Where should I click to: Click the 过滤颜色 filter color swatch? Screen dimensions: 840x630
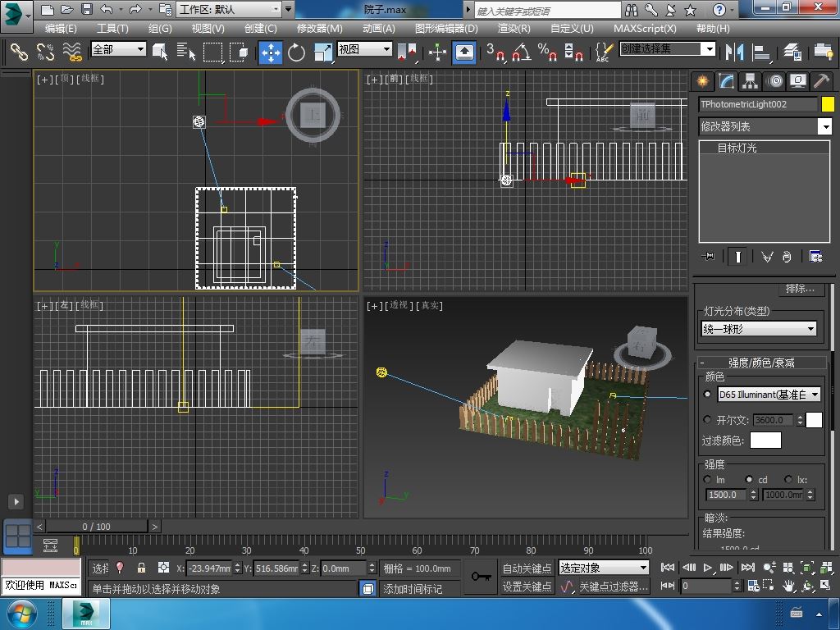click(765, 441)
